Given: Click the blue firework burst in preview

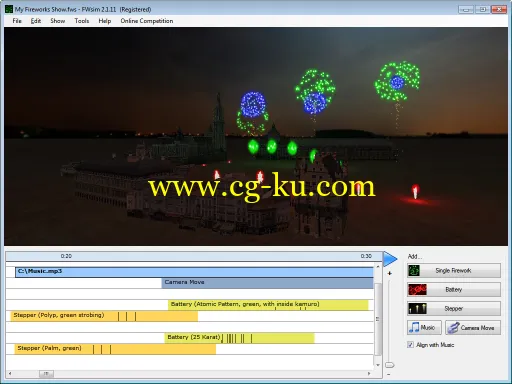Looking at the screenshot, I should 253,104.
